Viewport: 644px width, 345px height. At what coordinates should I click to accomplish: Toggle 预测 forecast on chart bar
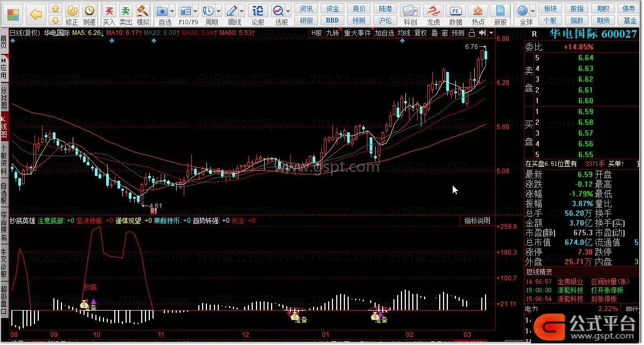pyautogui.click(x=458, y=33)
